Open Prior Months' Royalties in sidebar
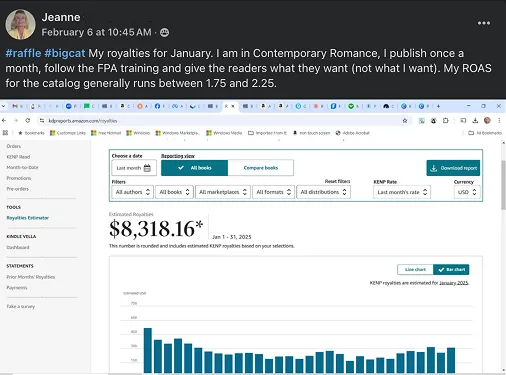The width and height of the screenshot is (506, 375). [x=31, y=277]
